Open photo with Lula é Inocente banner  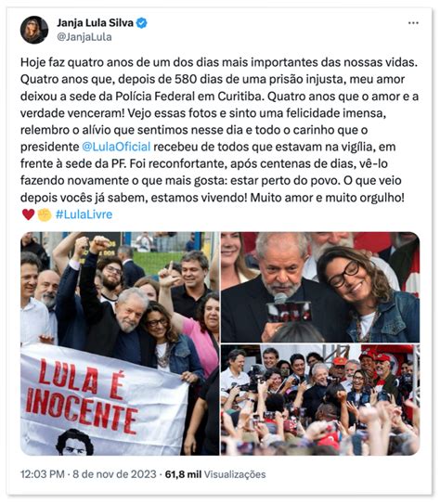pyautogui.click(x=120, y=343)
